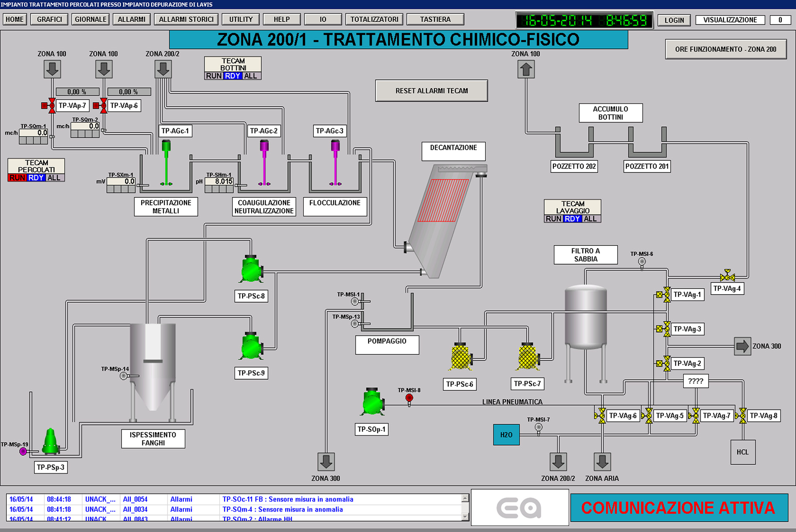Select the All_0034 TP-SQm-4 alarm row
The height and width of the screenshot is (532, 796).
(x=235, y=509)
